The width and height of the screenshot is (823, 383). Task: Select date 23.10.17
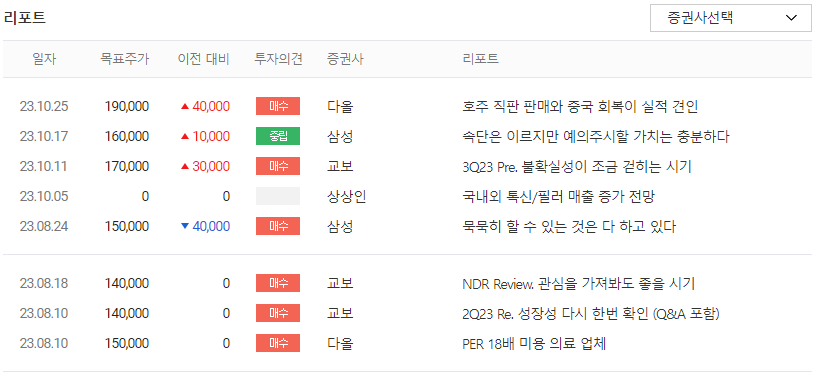[x=44, y=136]
